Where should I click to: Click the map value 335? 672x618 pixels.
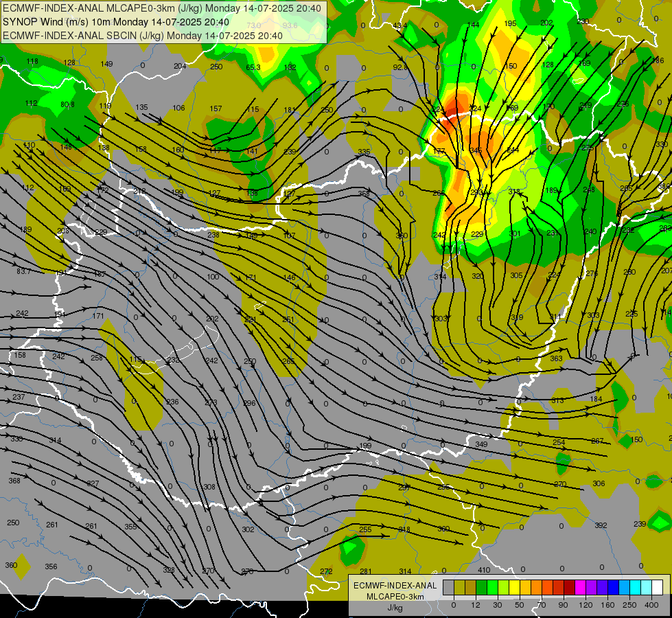click(364, 152)
